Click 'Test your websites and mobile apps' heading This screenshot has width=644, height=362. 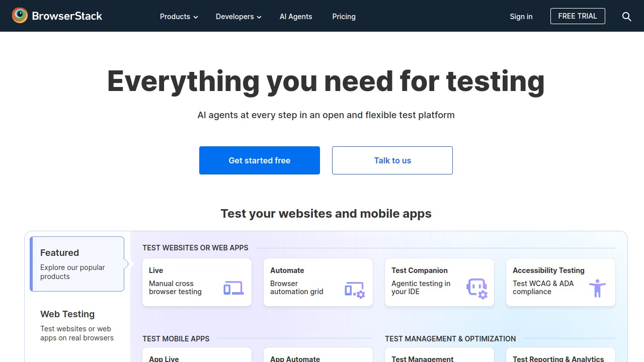[x=326, y=214]
